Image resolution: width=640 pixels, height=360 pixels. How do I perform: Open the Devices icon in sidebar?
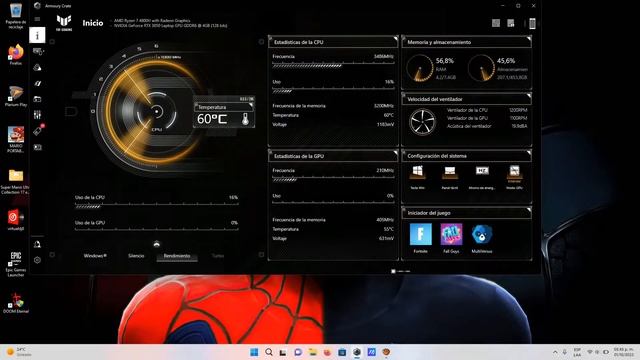(x=38, y=51)
